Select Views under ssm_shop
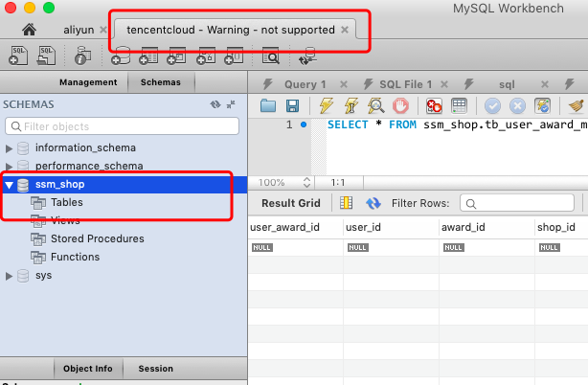This screenshot has width=588, height=385. (x=65, y=220)
